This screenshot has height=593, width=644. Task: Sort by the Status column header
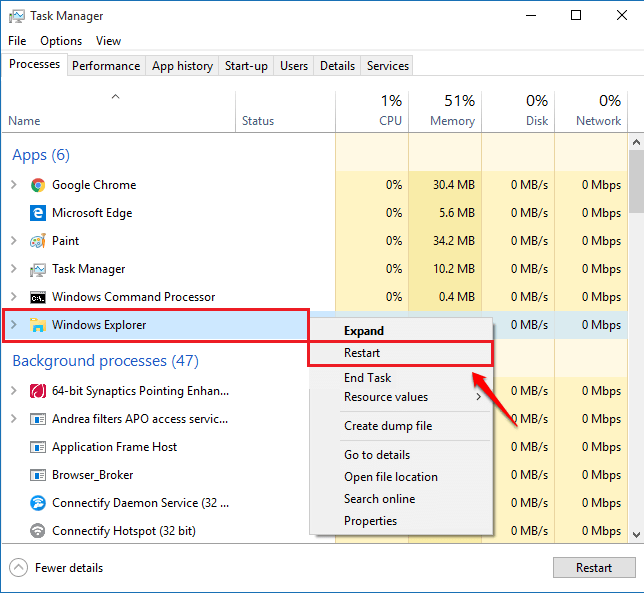point(285,112)
